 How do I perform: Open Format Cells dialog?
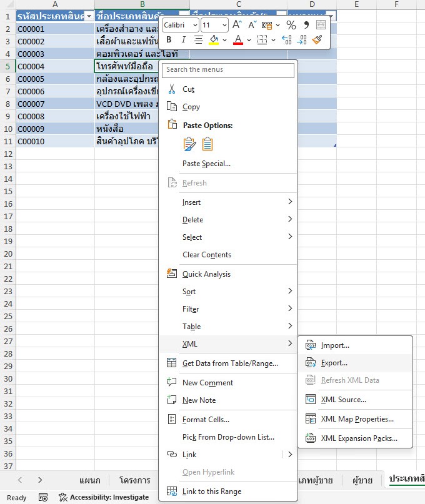pos(228,420)
